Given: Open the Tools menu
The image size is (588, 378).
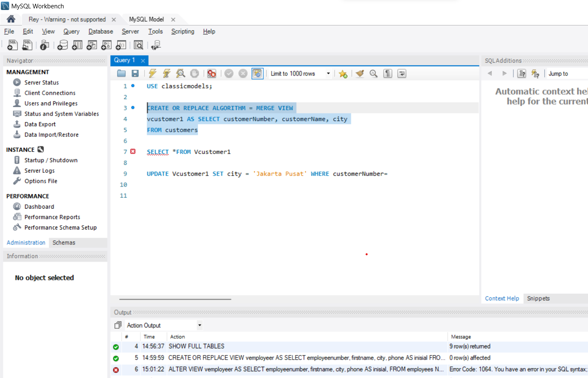Looking at the screenshot, I should [155, 31].
